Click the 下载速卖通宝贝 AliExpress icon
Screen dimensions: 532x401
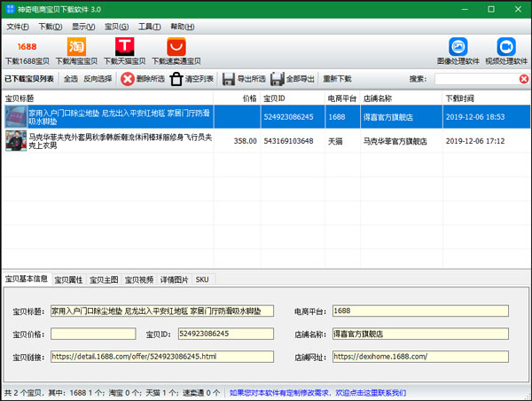[176, 46]
